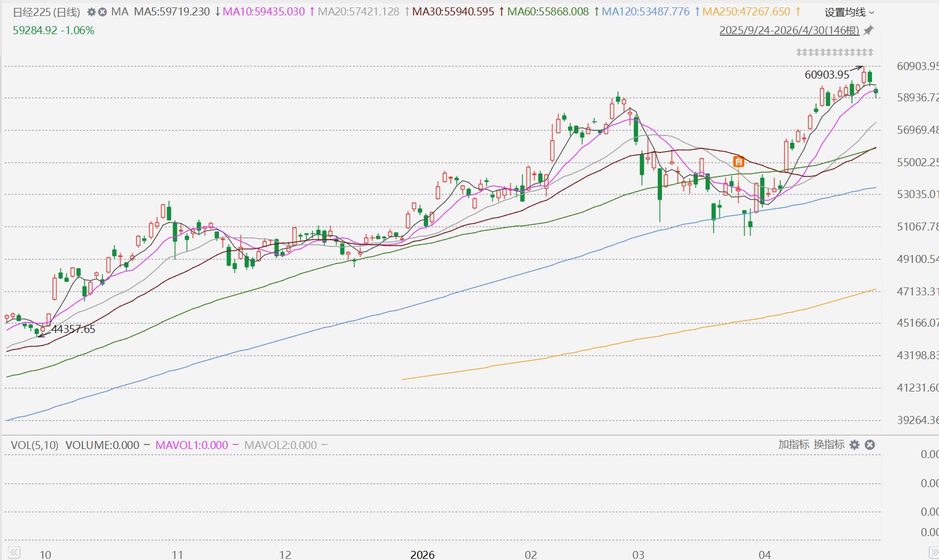
Task: Remove the MA indicator with the X icon
Action: point(102,12)
